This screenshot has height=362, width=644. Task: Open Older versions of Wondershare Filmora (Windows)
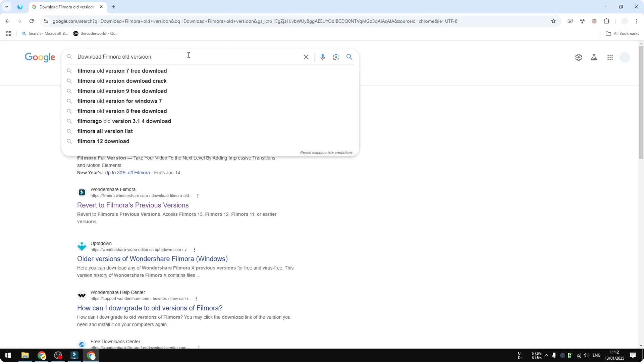[x=152, y=259]
